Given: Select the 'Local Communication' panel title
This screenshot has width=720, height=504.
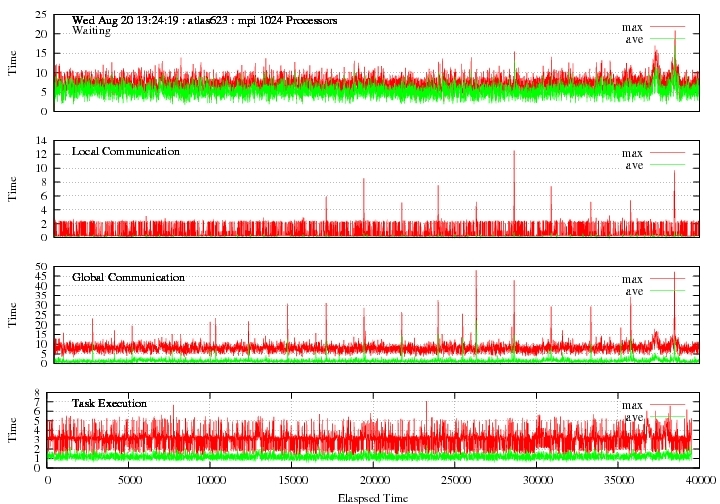Looking at the screenshot, I should [x=126, y=151].
